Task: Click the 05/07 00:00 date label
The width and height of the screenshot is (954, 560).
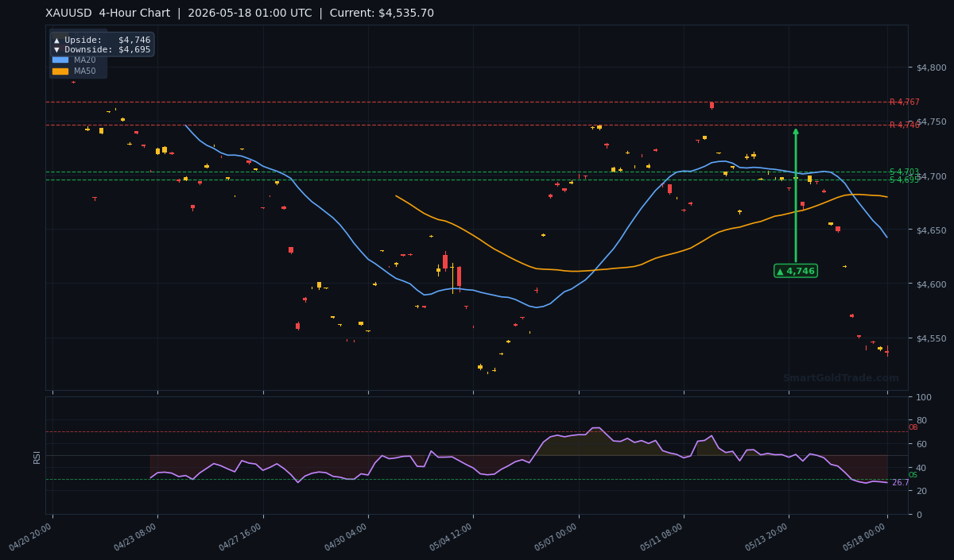Action: (x=557, y=538)
